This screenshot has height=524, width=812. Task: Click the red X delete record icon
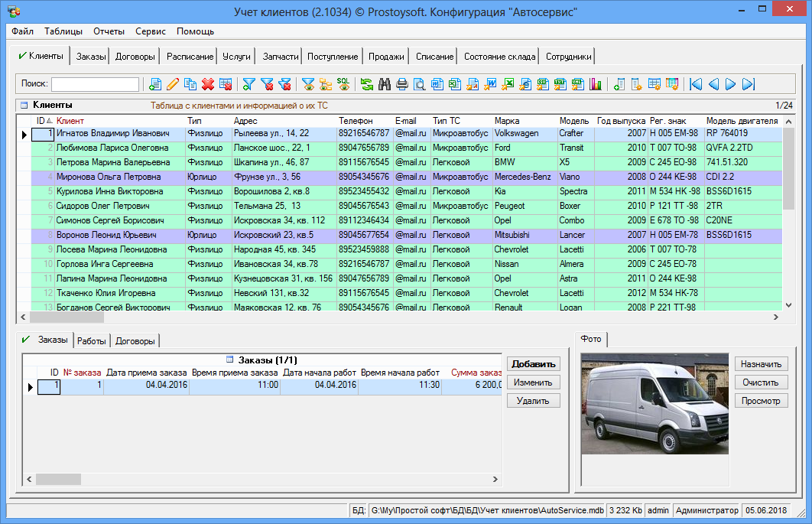[x=208, y=84]
